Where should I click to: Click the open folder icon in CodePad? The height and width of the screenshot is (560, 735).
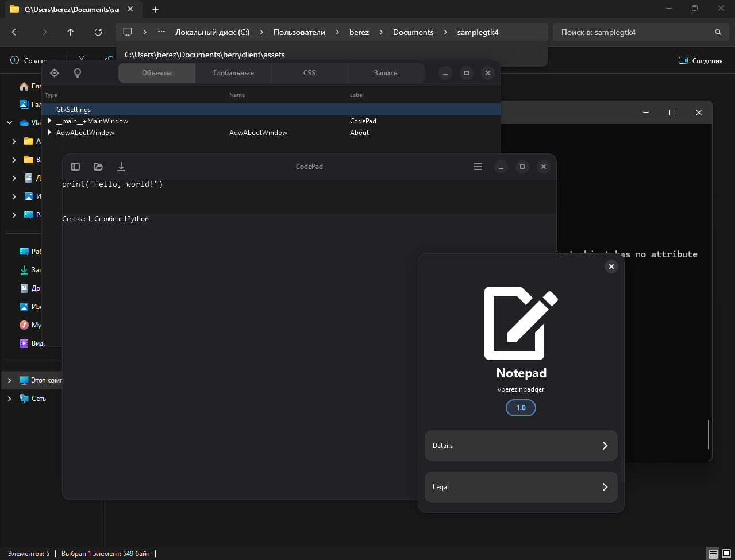tap(98, 167)
